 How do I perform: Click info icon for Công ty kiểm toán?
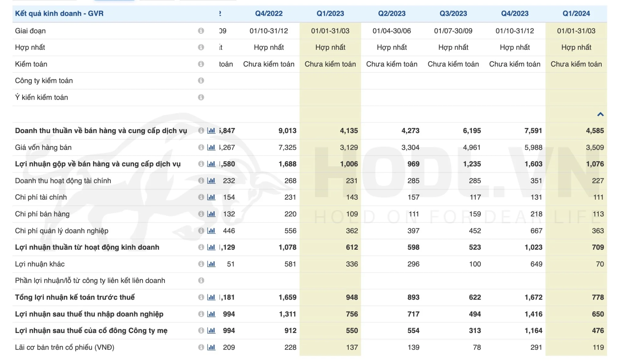coord(201,81)
